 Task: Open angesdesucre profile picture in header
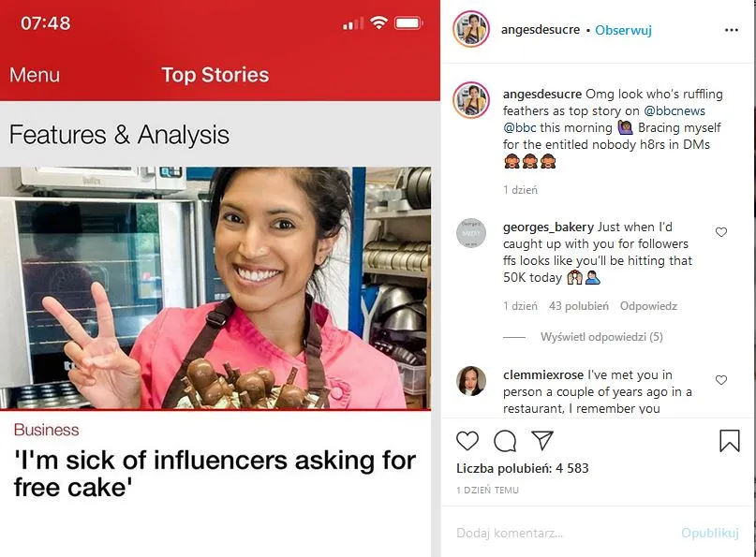click(471, 29)
